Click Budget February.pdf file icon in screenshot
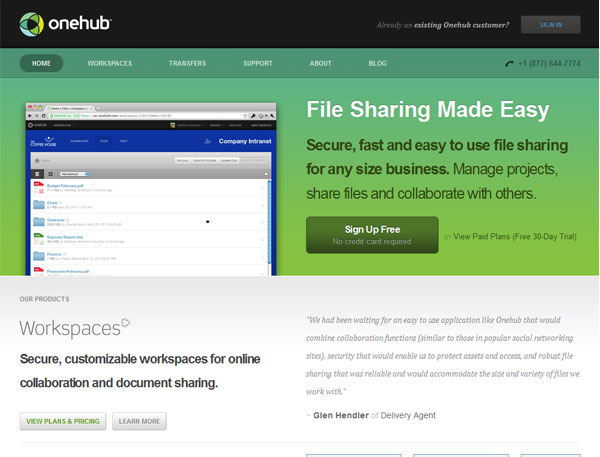 (x=39, y=187)
